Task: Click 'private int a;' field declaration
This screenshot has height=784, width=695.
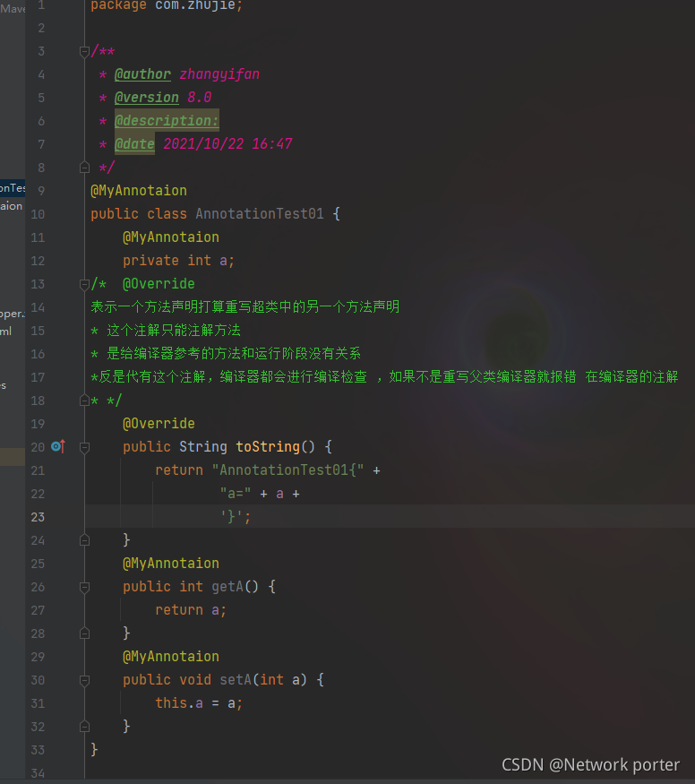Action: [x=178, y=261]
